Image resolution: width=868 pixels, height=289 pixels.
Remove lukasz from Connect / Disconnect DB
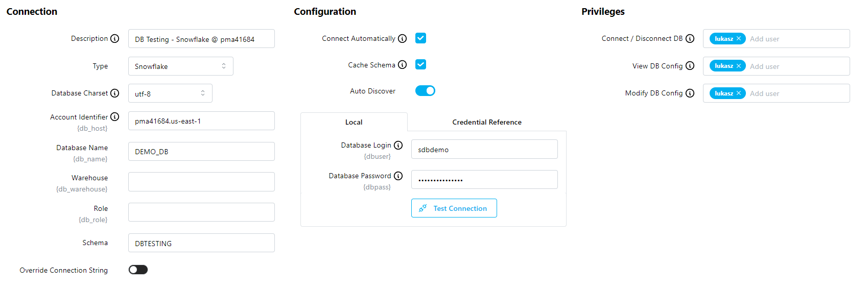(739, 39)
